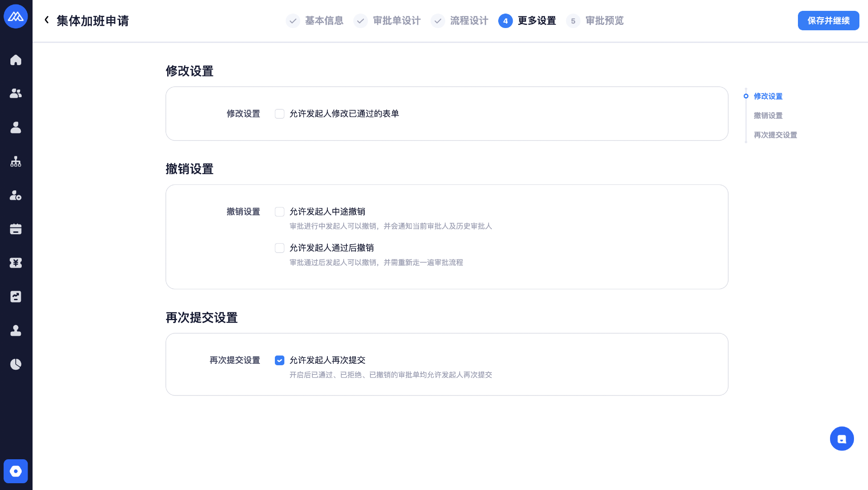
Task: Check 允许发起人中途撤销 option
Action: [279, 212]
